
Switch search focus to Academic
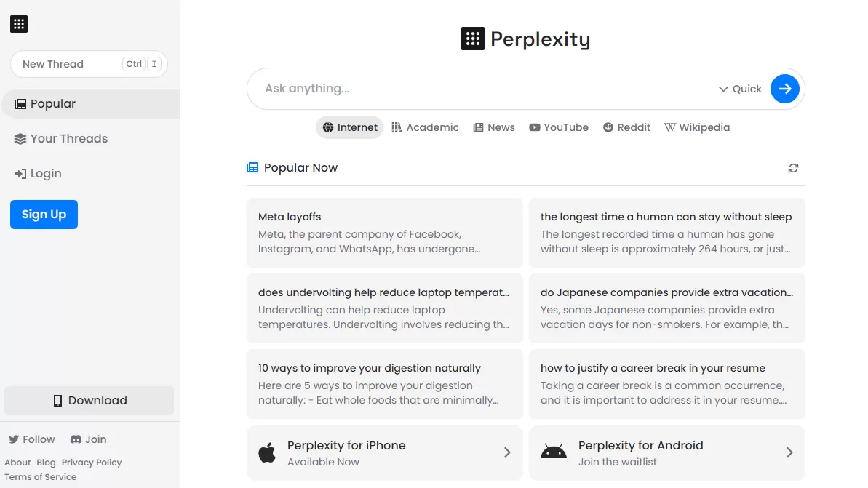tap(425, 127)
